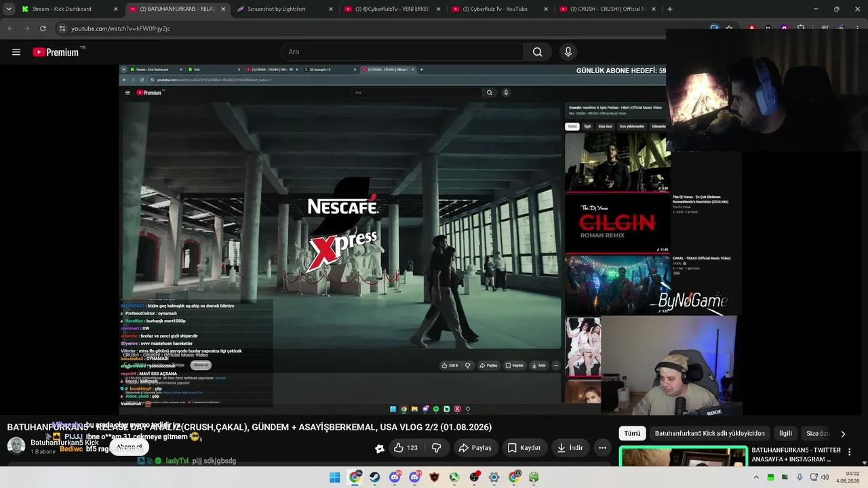Click the clap/thanks icon beside like
The height and width of the screenshot is (488, 868).
tap(380, 448)
